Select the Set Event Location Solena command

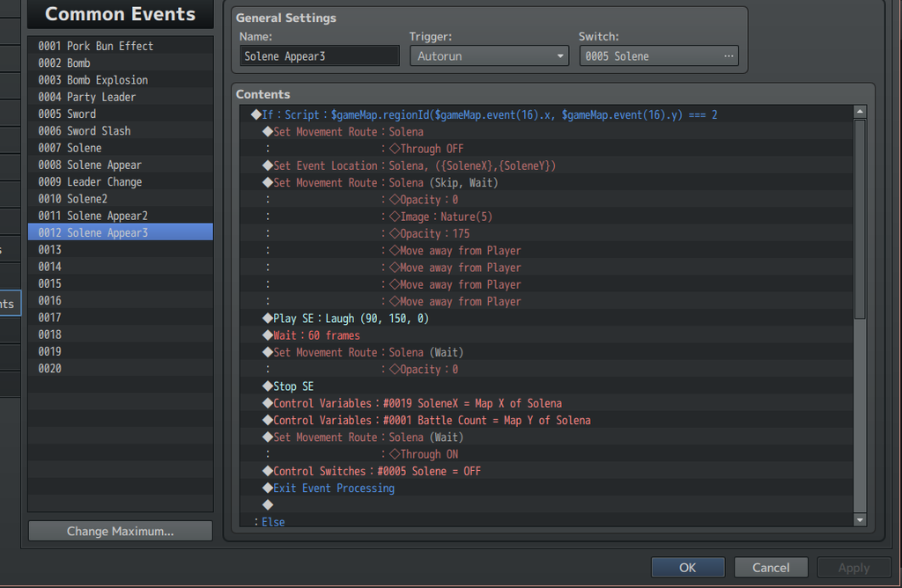(x=414, y=166)
